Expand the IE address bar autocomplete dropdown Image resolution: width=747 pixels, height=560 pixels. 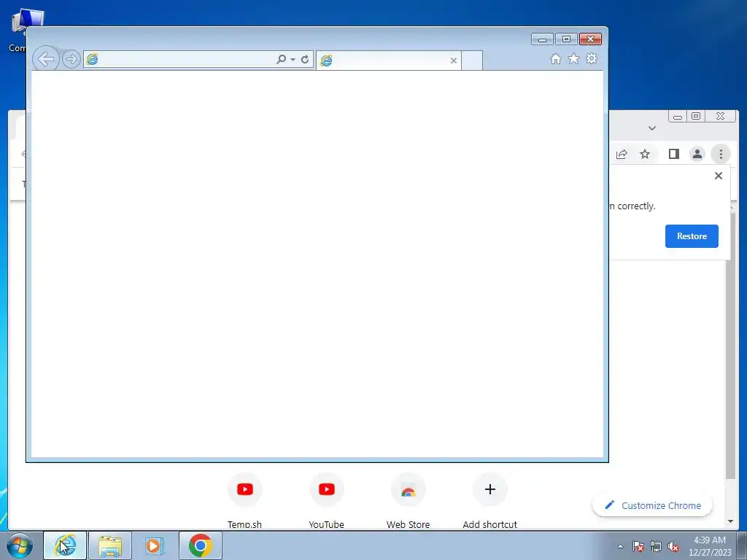pyautogui.click(x=293, y=60)
